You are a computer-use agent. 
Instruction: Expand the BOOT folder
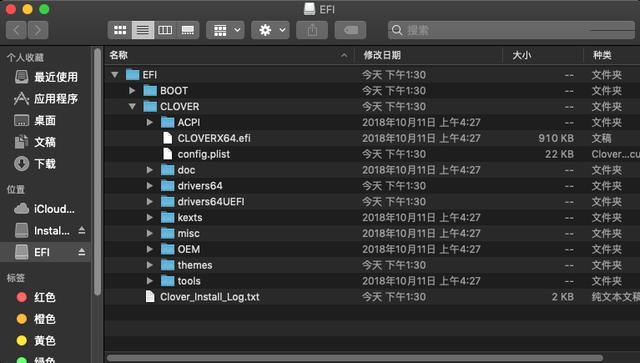132,91
